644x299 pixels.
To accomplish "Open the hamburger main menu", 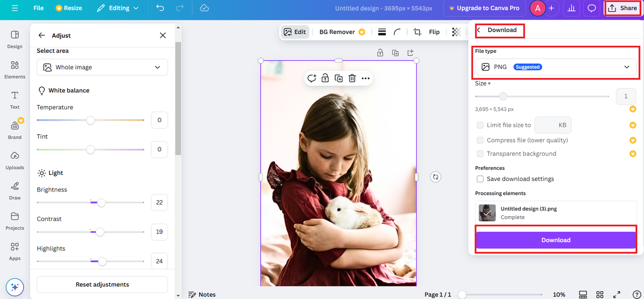I will pos(15,8).
